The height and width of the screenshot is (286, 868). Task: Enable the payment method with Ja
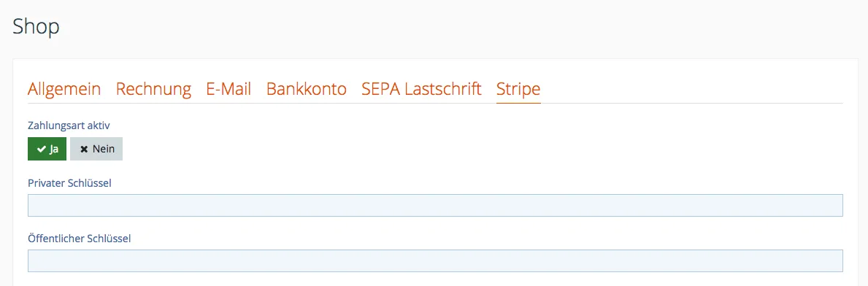click(47, 149)
